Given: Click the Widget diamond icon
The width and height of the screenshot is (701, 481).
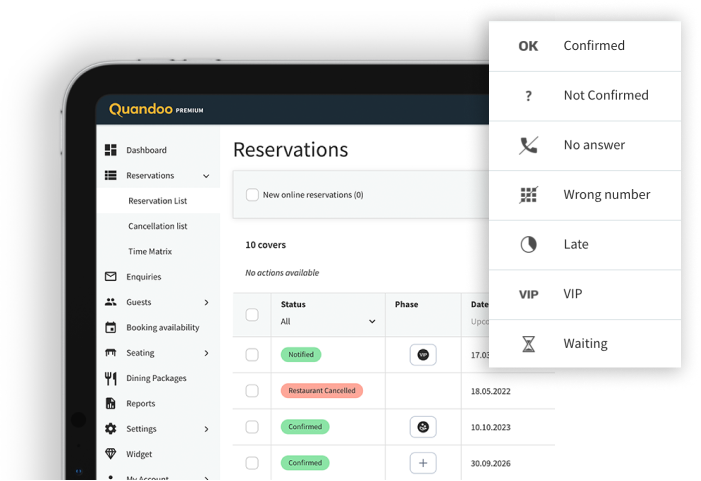Looking at the screenshot, I should pos(111,454).
